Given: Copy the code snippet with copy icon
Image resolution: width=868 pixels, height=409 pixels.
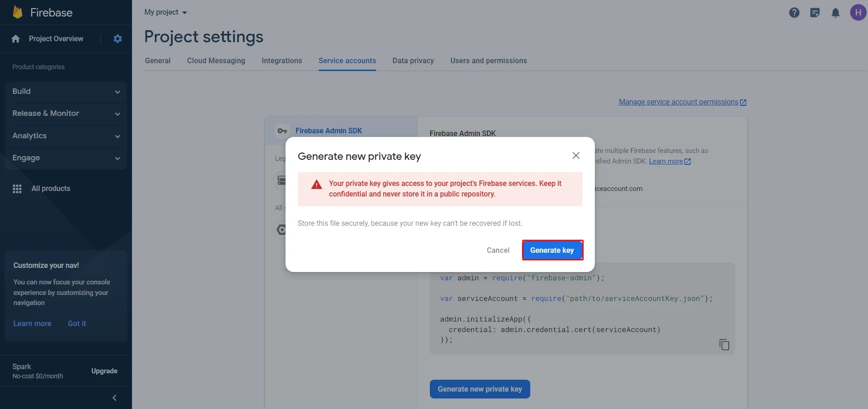Looking at the screenshot, I should [724, 344].
